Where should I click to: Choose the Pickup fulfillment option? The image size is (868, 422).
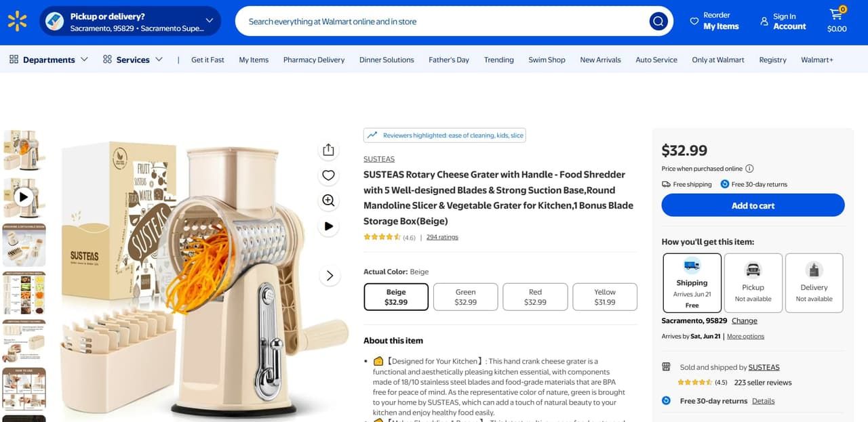(753, 283)
